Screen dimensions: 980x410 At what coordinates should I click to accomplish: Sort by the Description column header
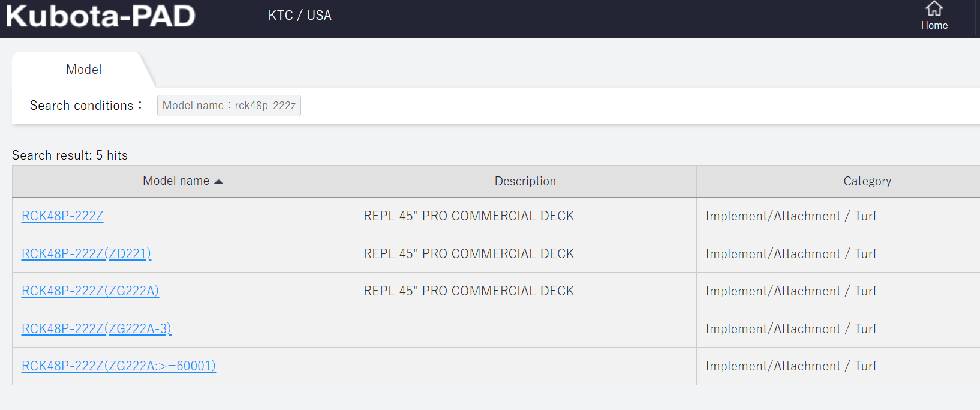(525, 181)
